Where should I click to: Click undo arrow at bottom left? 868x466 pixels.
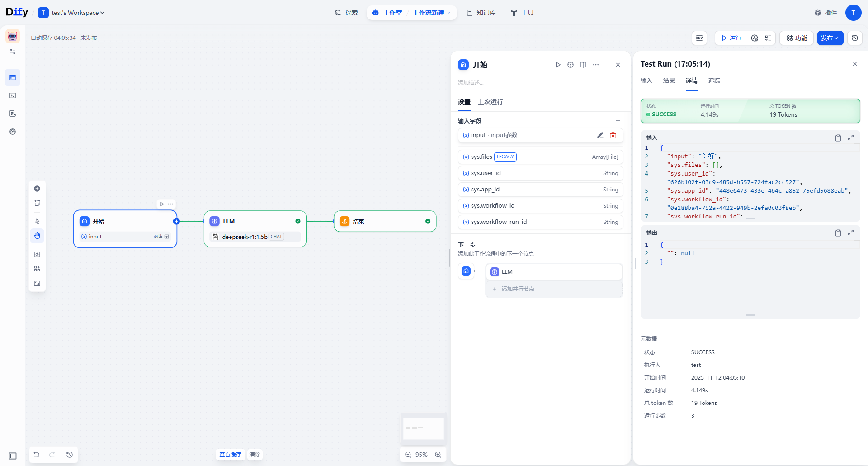[x=37, y=455]
